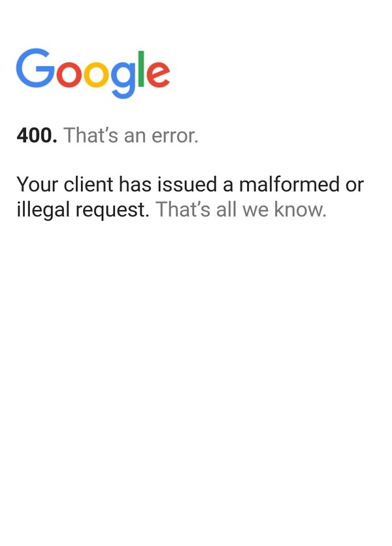Click the word Your in the message

[x=37, y=184]
